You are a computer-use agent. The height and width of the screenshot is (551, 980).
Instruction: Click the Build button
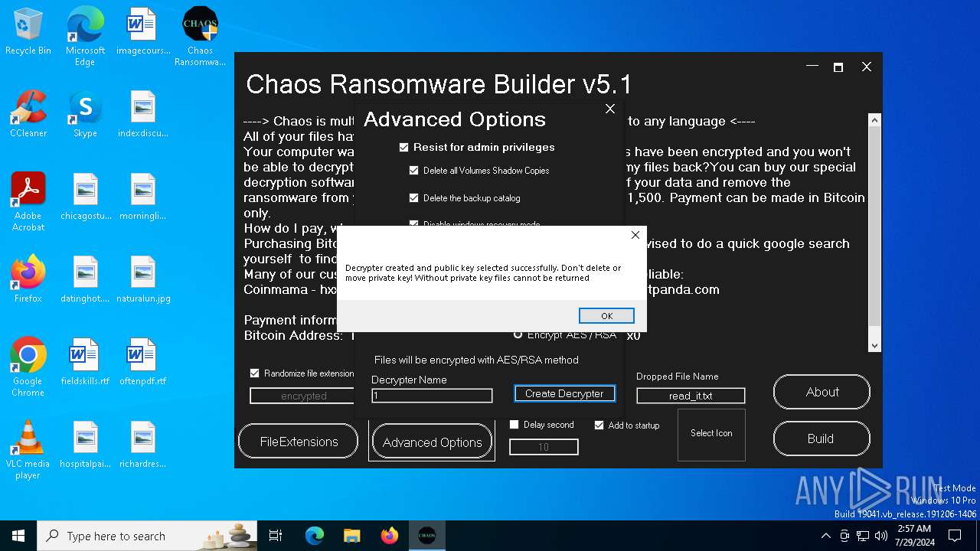tap(822, 439)
